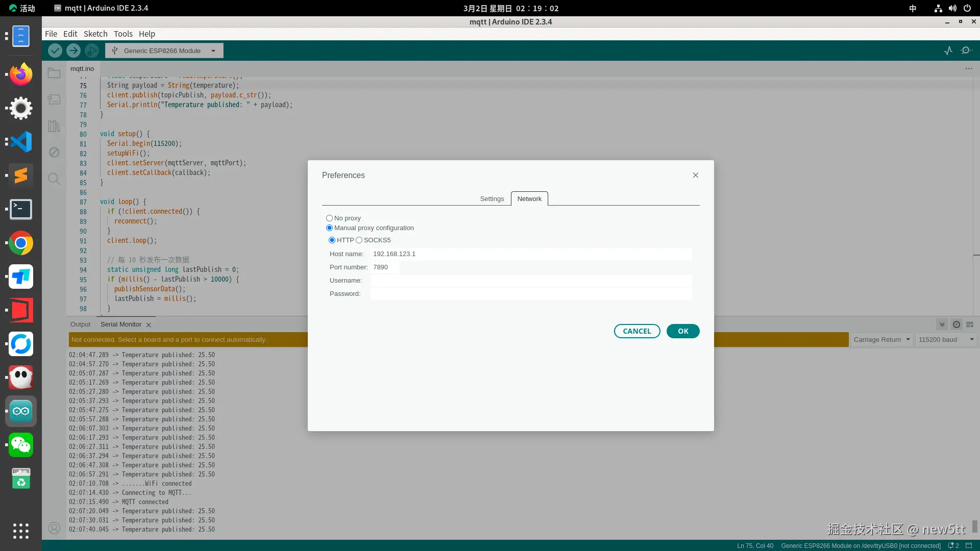Click the Upload arrow icon
The image size is (980, 551).
click(73, 51)
